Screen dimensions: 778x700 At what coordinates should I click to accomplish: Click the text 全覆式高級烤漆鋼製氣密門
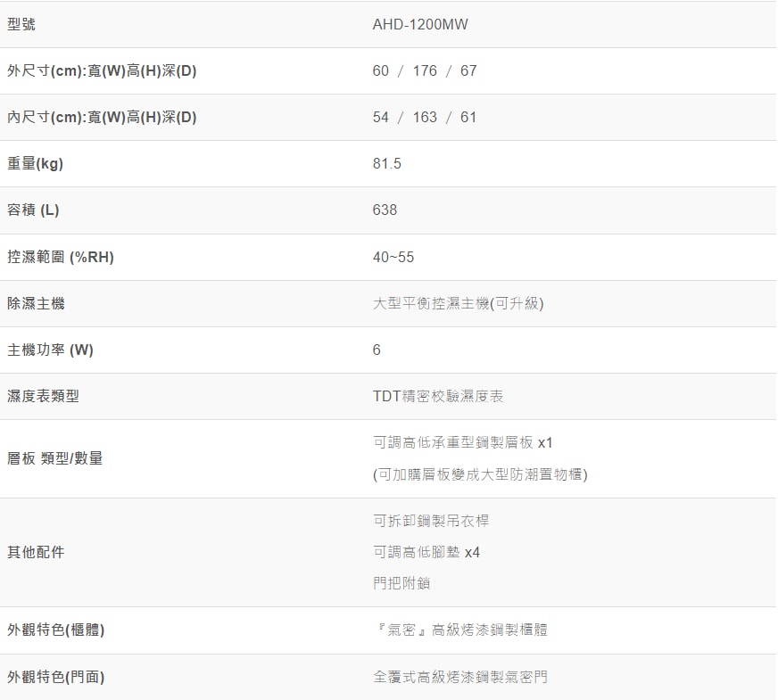tap(460, 677)
